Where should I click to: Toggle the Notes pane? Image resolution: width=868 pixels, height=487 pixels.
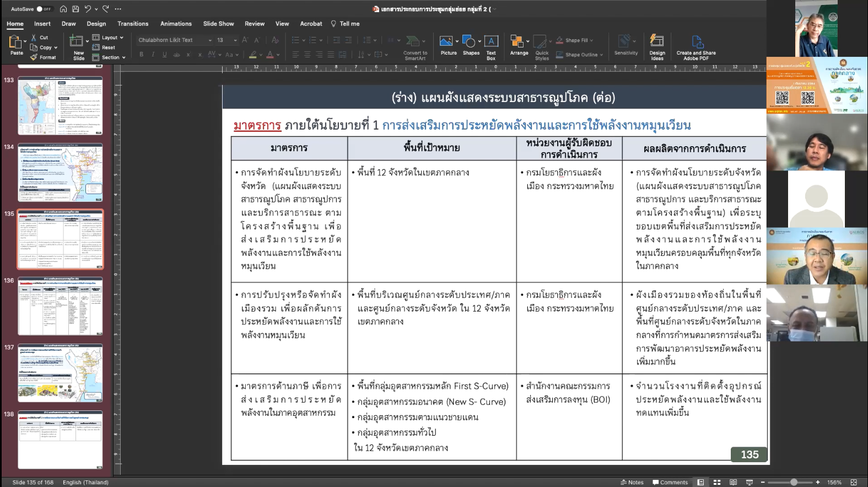pos(632,482)
